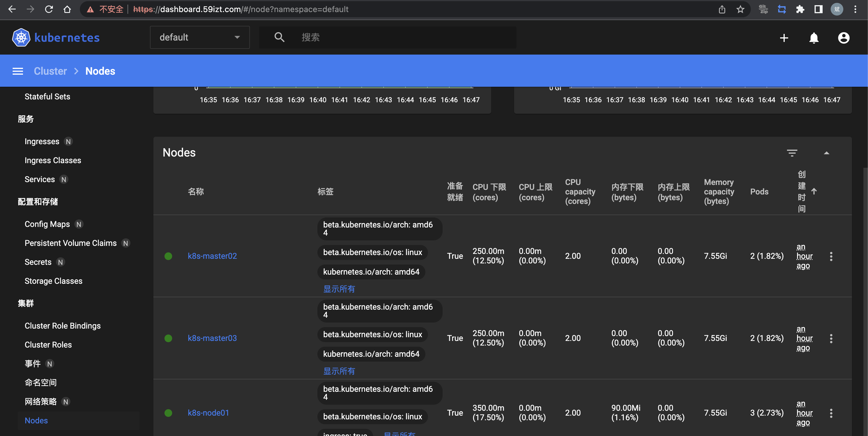Open the k8s-node01 node link
Screen dimensions: 868x436
tap(208, 413)
